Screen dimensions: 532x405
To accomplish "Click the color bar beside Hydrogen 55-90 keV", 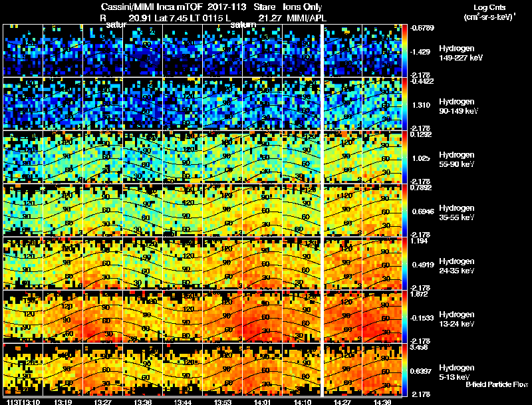I will point(404,157).
